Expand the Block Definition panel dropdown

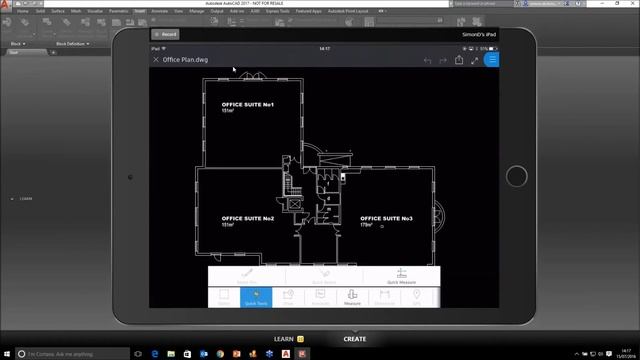(73, 44)
